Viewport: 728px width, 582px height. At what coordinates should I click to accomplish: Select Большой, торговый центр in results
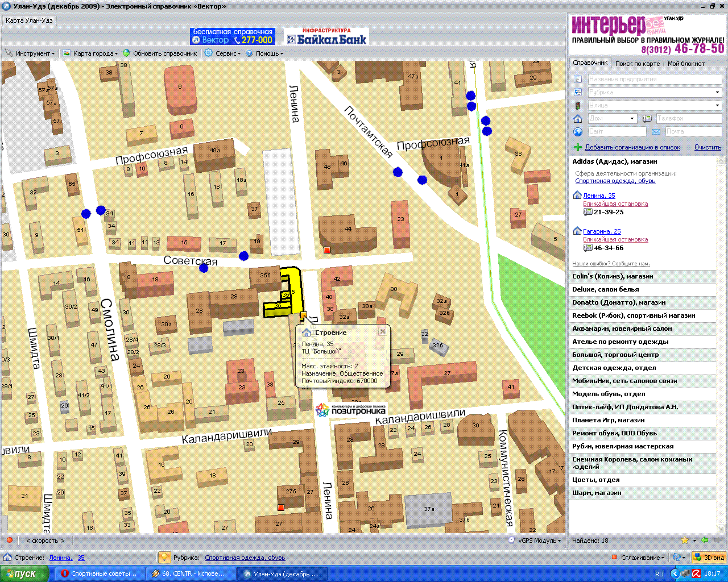(643, 355)
